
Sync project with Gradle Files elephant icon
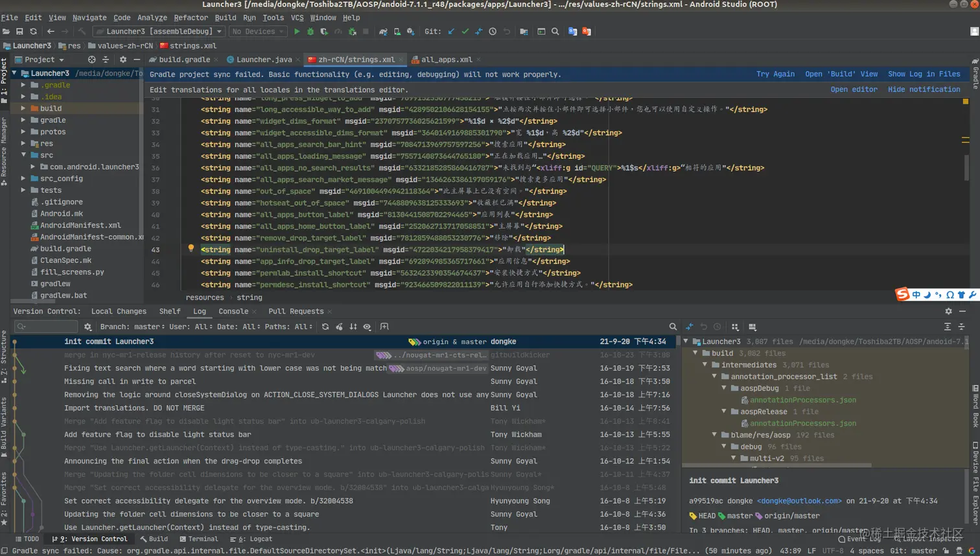coord(382,31)
